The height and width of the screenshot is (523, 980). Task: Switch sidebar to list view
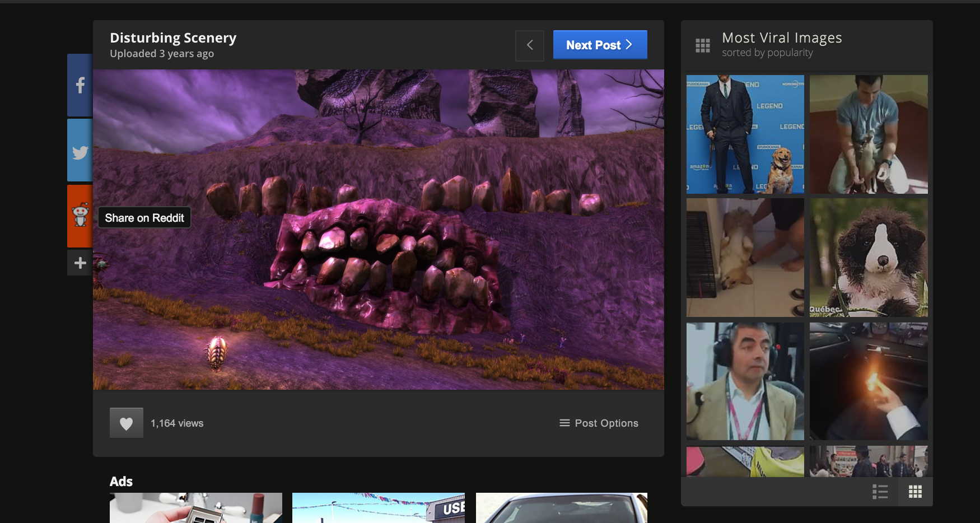(x=880, y=492)
